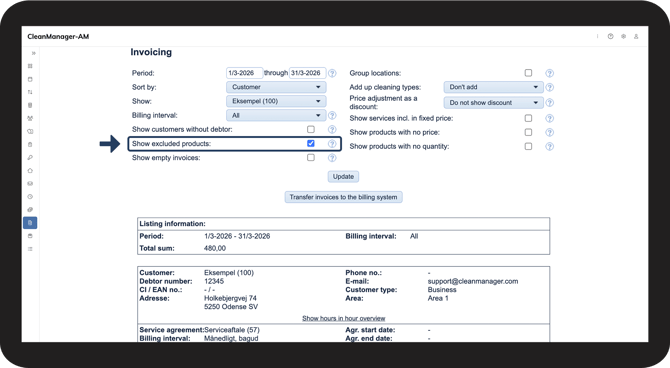This screenshot has width=670, height=368.
Task: Open help for Price adjustment as a discount
Action: 550,103
